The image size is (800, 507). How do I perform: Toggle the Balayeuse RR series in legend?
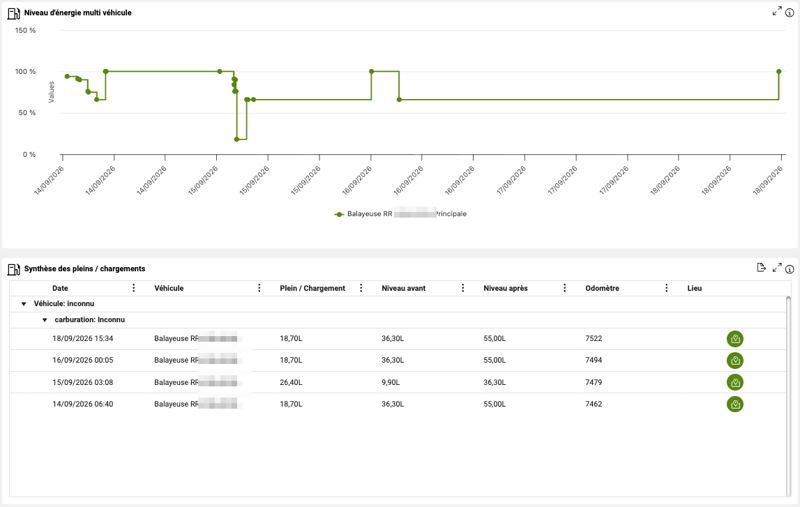[x=401, y=214]
